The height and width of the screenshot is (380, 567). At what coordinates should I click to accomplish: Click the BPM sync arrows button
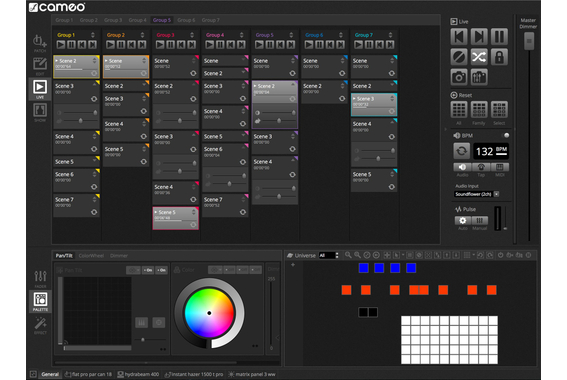click(462, 151)
